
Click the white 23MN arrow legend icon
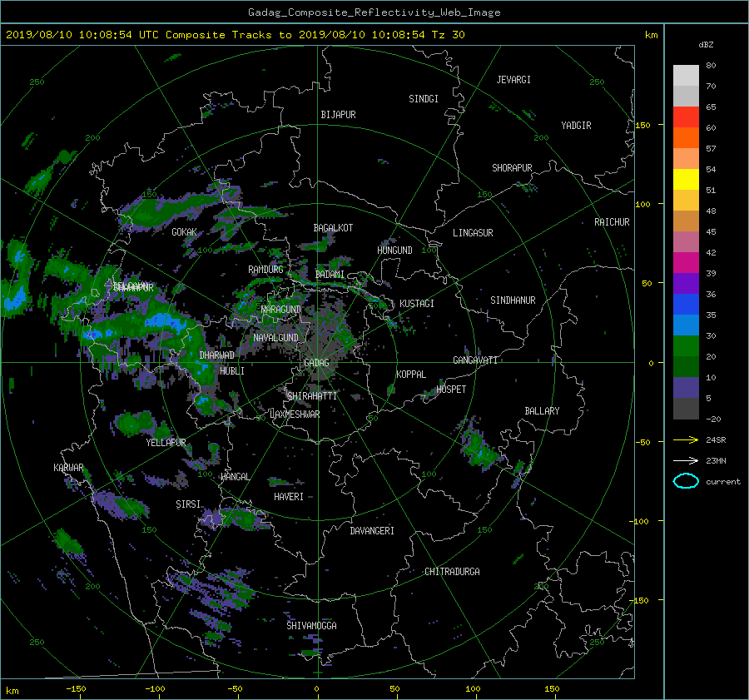686,460
